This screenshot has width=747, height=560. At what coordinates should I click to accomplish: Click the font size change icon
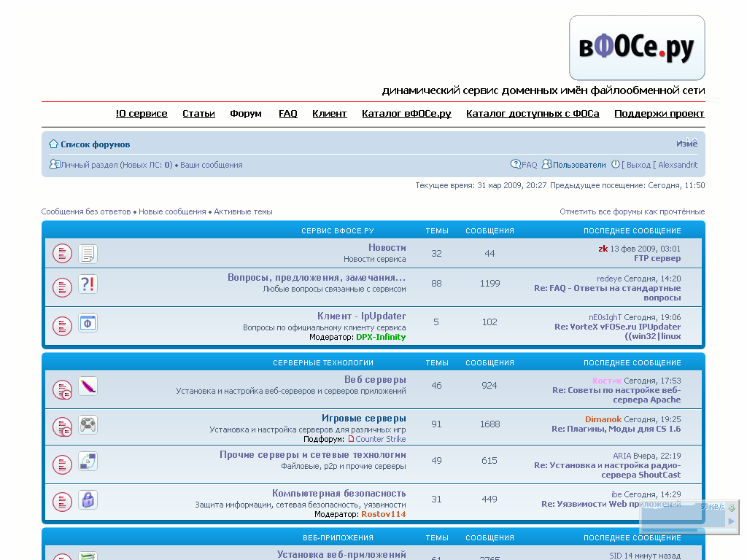[690, 141]
